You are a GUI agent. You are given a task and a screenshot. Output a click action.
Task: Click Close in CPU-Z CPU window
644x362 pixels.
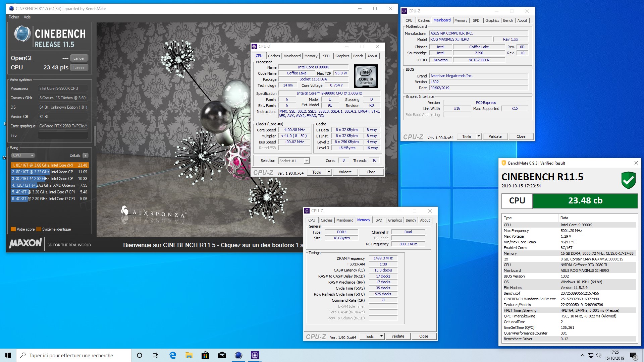click(371, 172)
